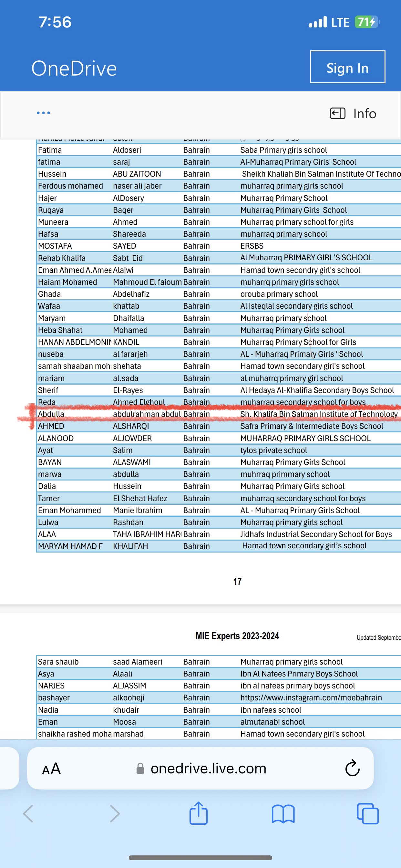The image size is (401, 868).
Task: Select 'El Shehat Hafez' surname cell
Action: click(140, 498)
